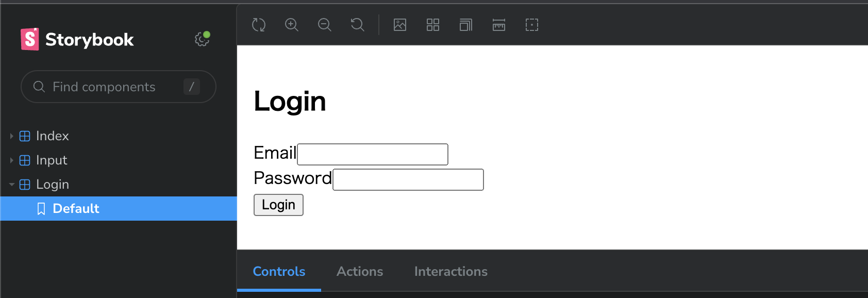Open the Storybook settings gear

(x=202, y=39)
